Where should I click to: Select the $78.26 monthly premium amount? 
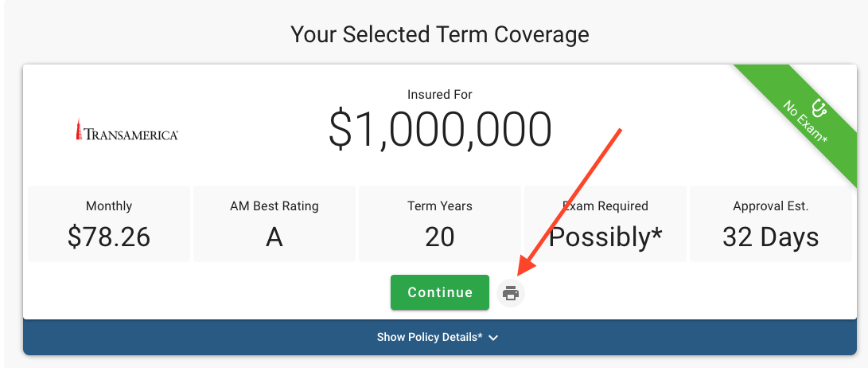click(109, 237)
